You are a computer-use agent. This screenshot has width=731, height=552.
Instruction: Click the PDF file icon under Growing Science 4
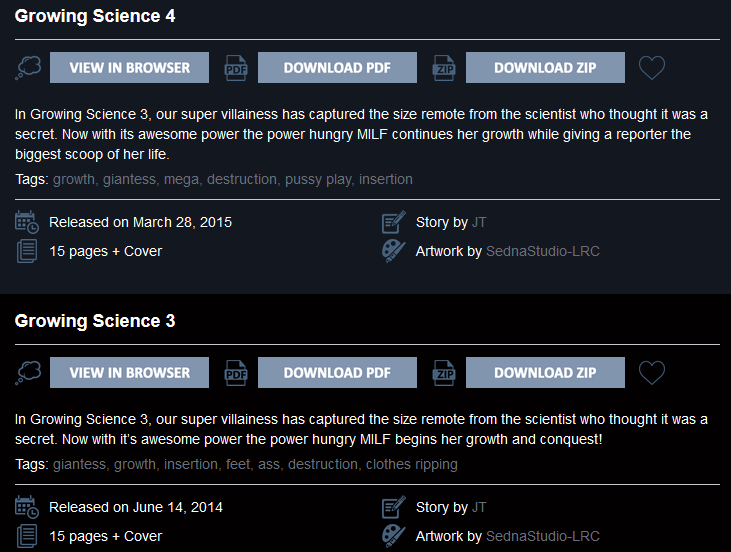236,68
